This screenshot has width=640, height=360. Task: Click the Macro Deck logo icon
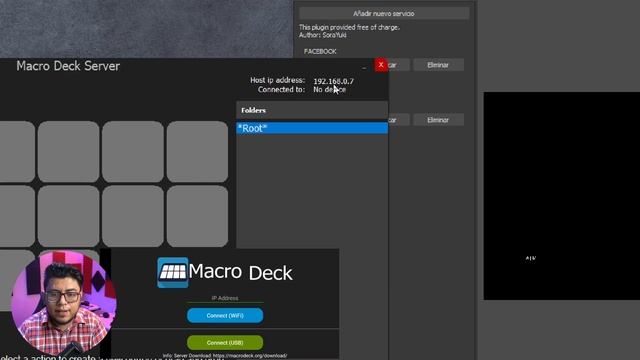[x=173, y=272]
